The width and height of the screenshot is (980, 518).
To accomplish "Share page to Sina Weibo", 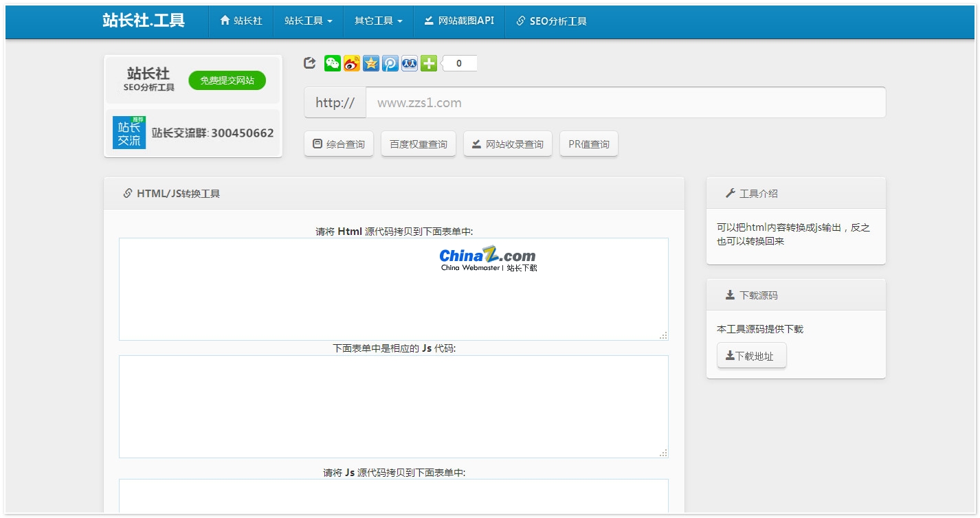I will click(x=352, y=63).
